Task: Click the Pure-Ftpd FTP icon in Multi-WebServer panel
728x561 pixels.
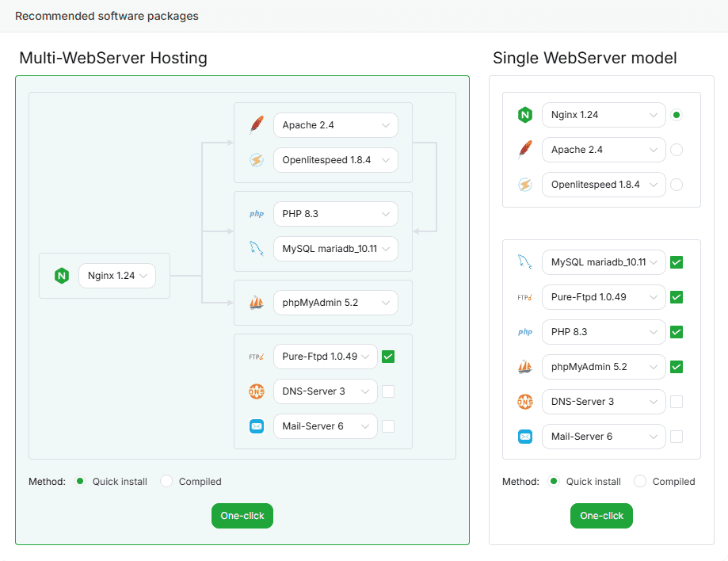Action: pyautogui.click(x=256, y=357)
